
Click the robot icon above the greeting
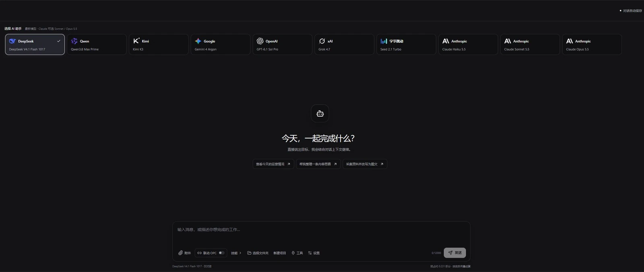click(x=320, y=114)
